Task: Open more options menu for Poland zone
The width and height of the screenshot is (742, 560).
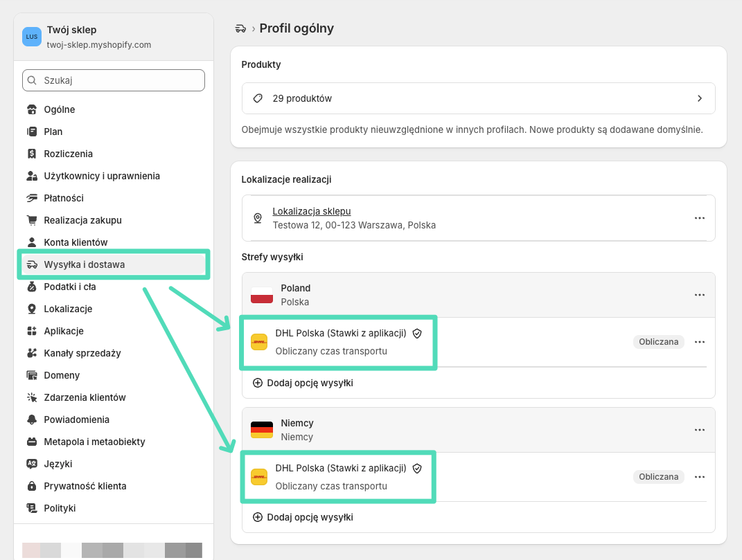Action: 699,295
